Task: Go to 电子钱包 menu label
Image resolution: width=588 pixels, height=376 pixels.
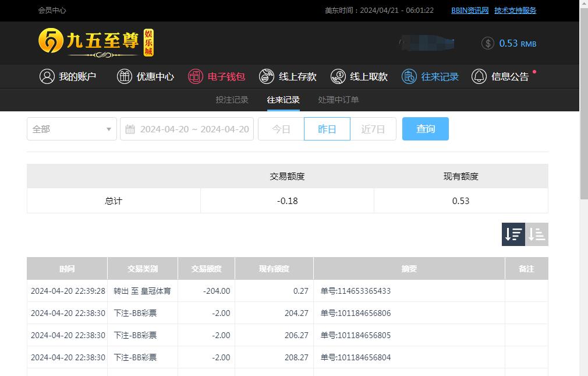Action: (x=226, y=76)
